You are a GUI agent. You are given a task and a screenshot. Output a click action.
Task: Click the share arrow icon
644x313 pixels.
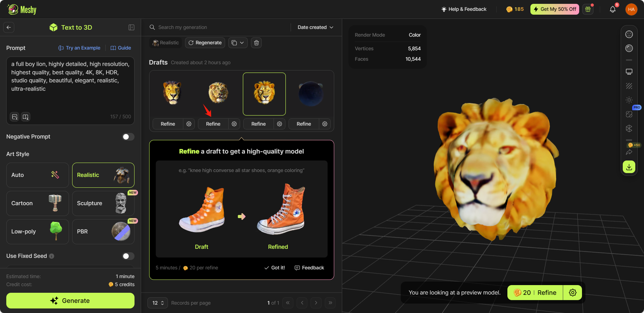tap(629, 152)
